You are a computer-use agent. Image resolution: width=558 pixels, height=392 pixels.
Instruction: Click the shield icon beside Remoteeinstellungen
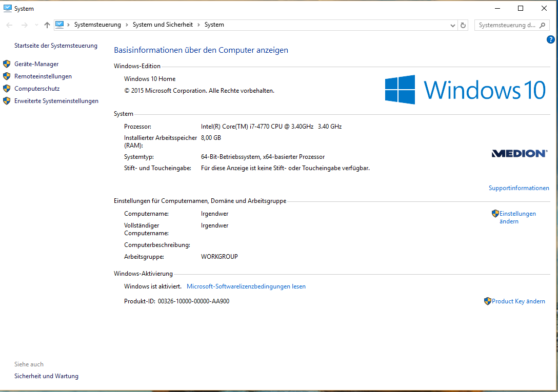tap(7, 76)
